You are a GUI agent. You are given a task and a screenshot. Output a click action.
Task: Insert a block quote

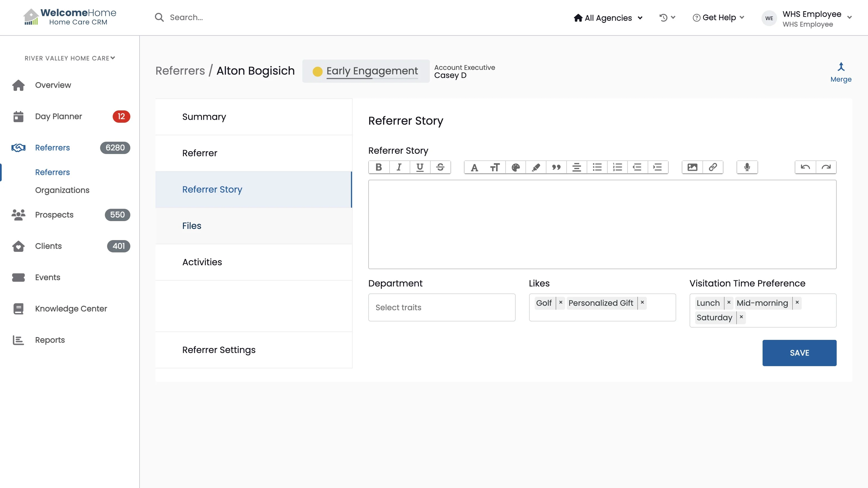(x=556, y=167)
